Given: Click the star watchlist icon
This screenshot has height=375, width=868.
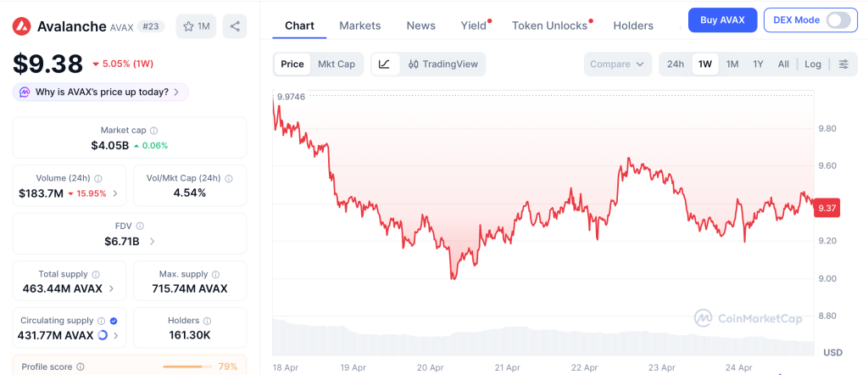Looking at the screenshot, I should click(188, 26).
